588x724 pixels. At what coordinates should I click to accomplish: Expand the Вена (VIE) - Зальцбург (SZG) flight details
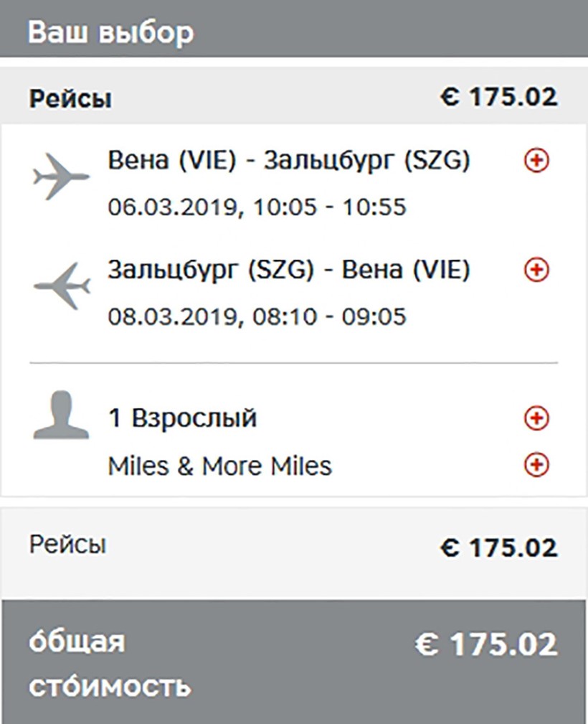[536, 162]
